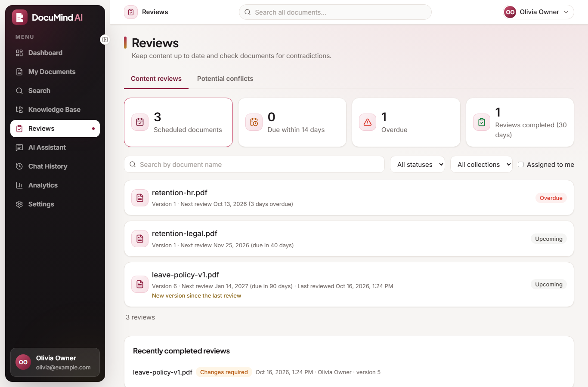588x387 pixels.
Task: Click 'New version since the last review' text
Action: pyautogui.click(x=196, y=295)
